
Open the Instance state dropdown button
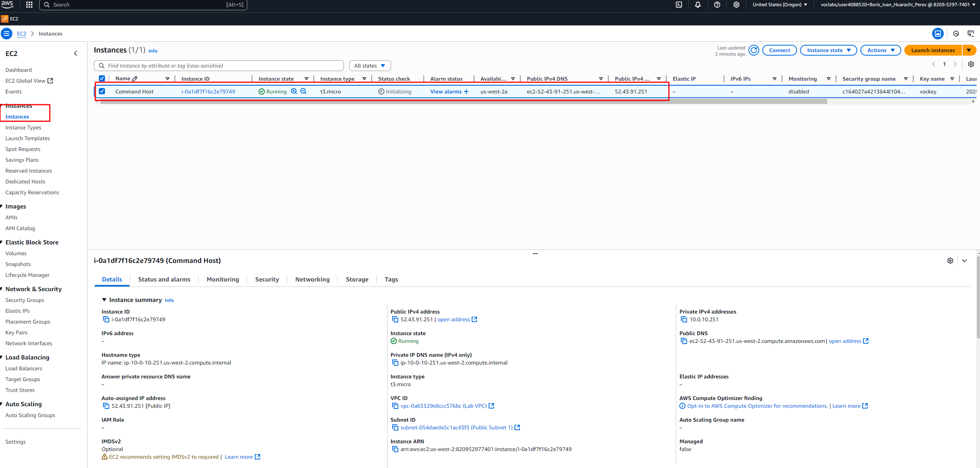click(828, 50)
